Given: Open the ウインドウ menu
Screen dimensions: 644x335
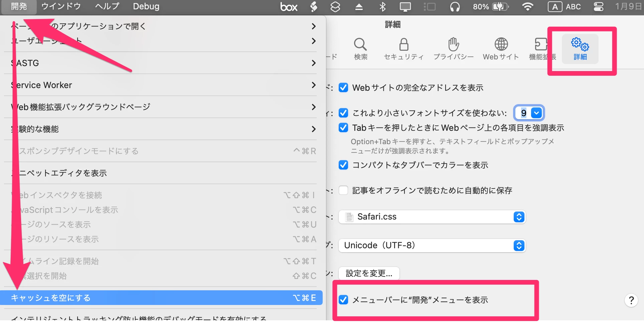Looking at the screenshot, I should point(61,7).
